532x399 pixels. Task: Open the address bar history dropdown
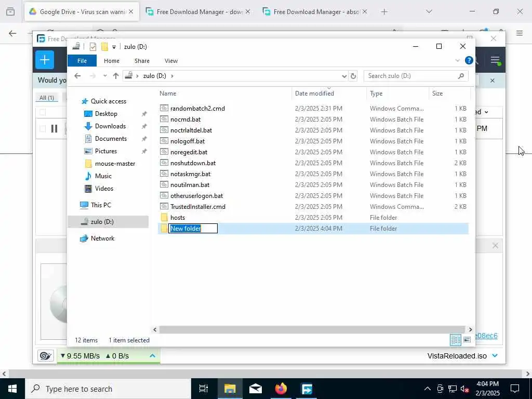tap(344, 76)
